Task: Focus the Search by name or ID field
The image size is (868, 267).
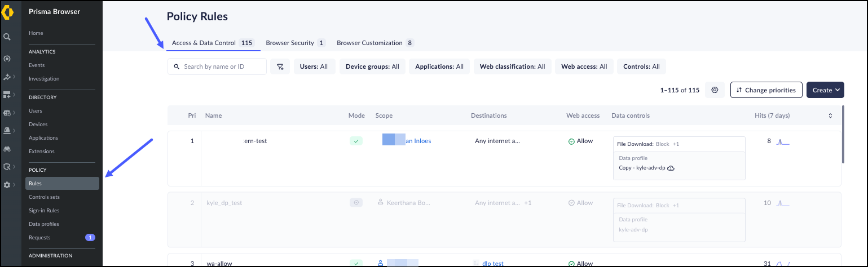Action: coord(217,66)
